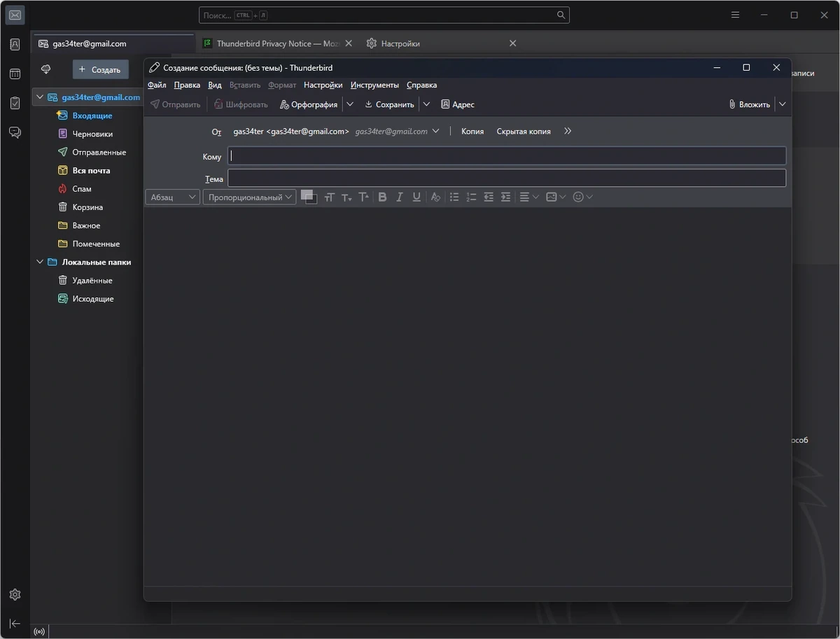
Task: Increase font size in compose toolbar
Action: pyautogui.click(x=363, y=197)
